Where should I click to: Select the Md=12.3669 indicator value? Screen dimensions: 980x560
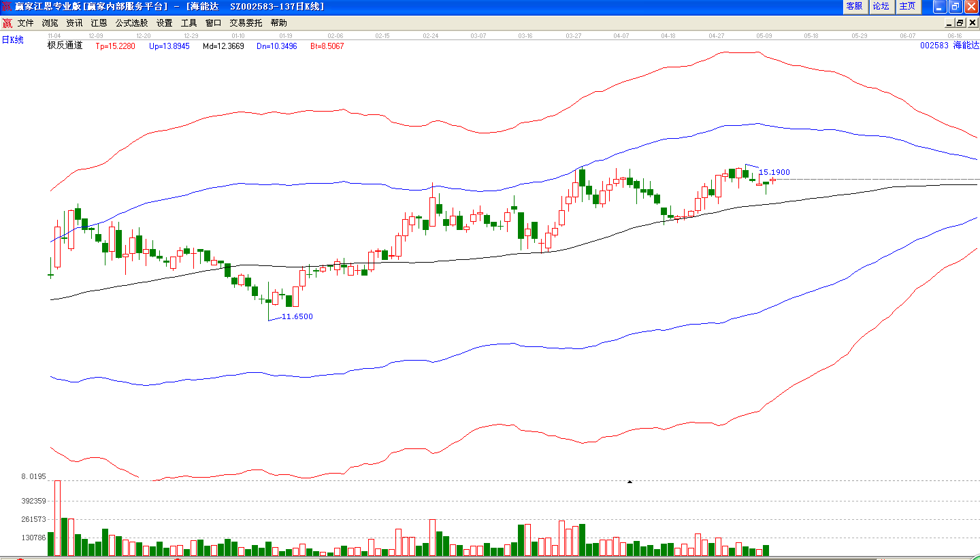[x=223, y=46]
